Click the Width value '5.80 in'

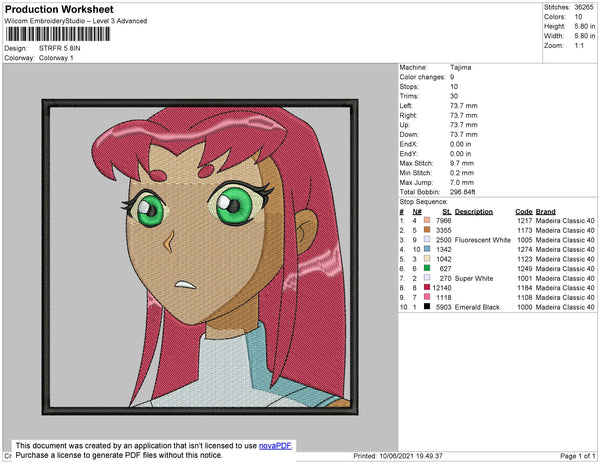click(585, 36)
